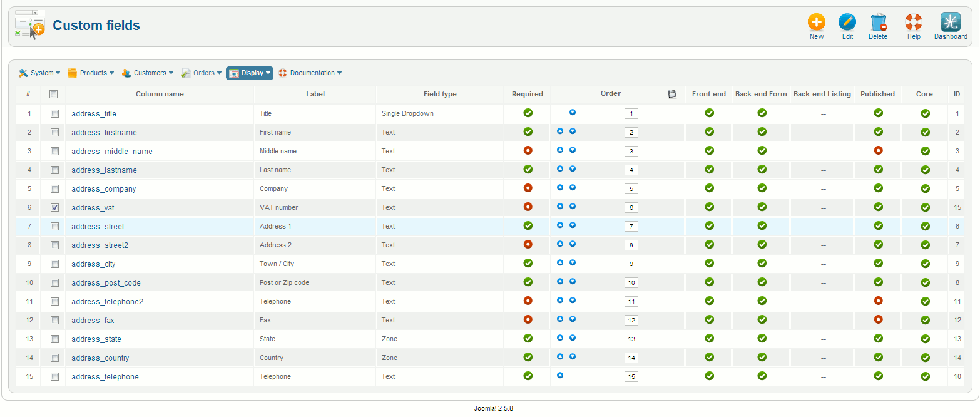The image size is (980, 417).
Task: Click the 'Joomla! 2.5.8' footer text
Action: tap(494, 408)
